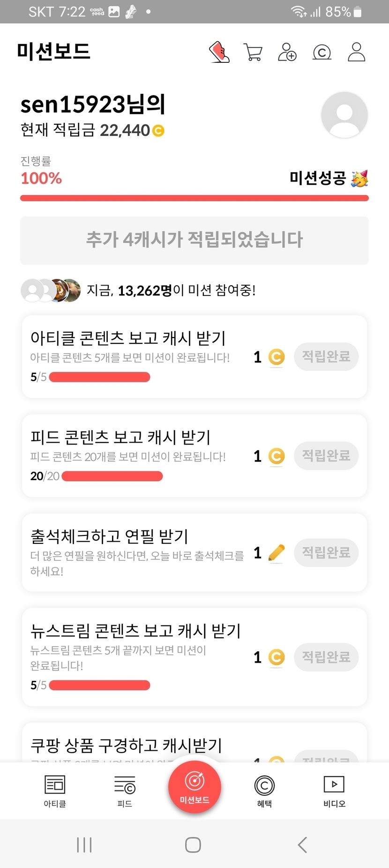
Task: Tap the center 미션보드 button
Action: 194,787
